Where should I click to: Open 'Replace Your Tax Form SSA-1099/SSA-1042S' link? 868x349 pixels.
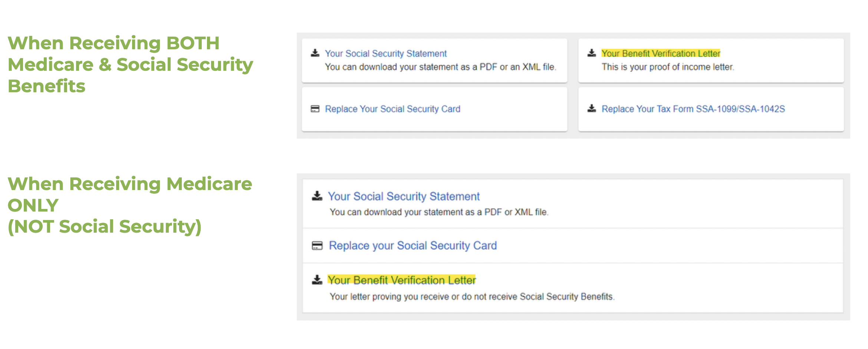(693, 109)
